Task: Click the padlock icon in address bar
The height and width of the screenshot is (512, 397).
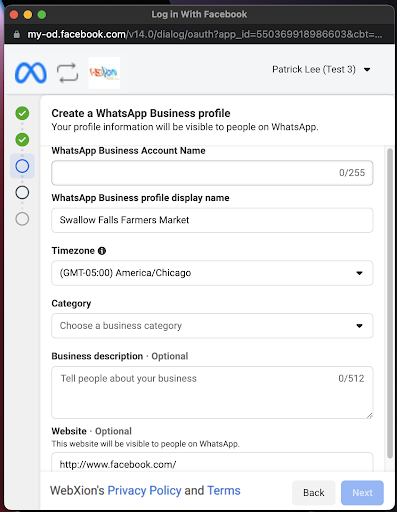Action: 17,34
